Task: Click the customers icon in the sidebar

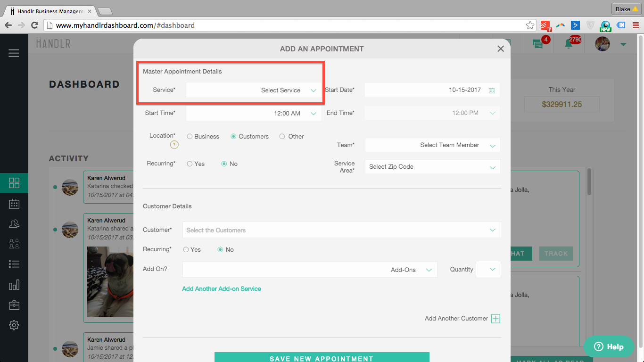Action: pyautogui.click(x=14, y=224)
